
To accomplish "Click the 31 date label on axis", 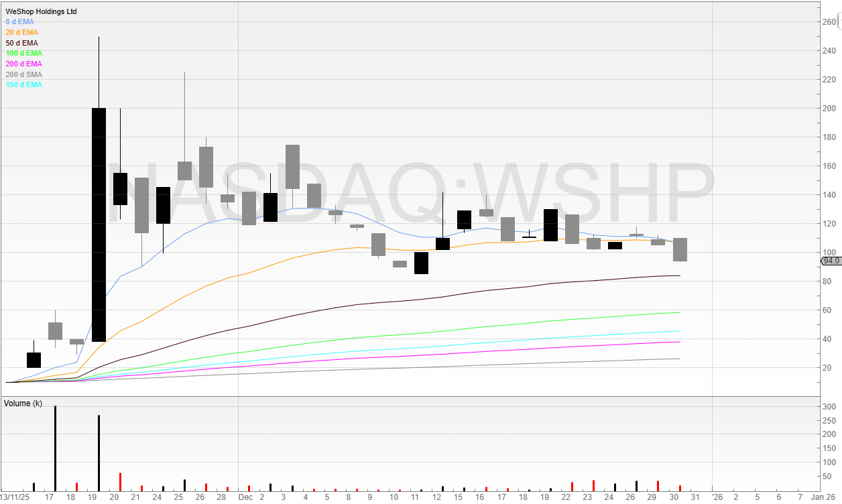I will click(695, 497).
